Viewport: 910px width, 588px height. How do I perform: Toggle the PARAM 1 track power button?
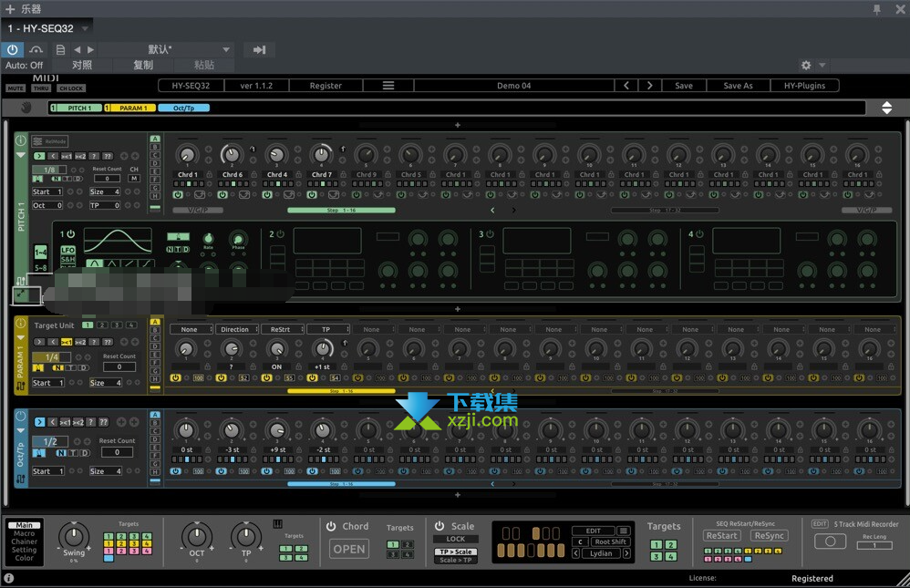point(20,324)
